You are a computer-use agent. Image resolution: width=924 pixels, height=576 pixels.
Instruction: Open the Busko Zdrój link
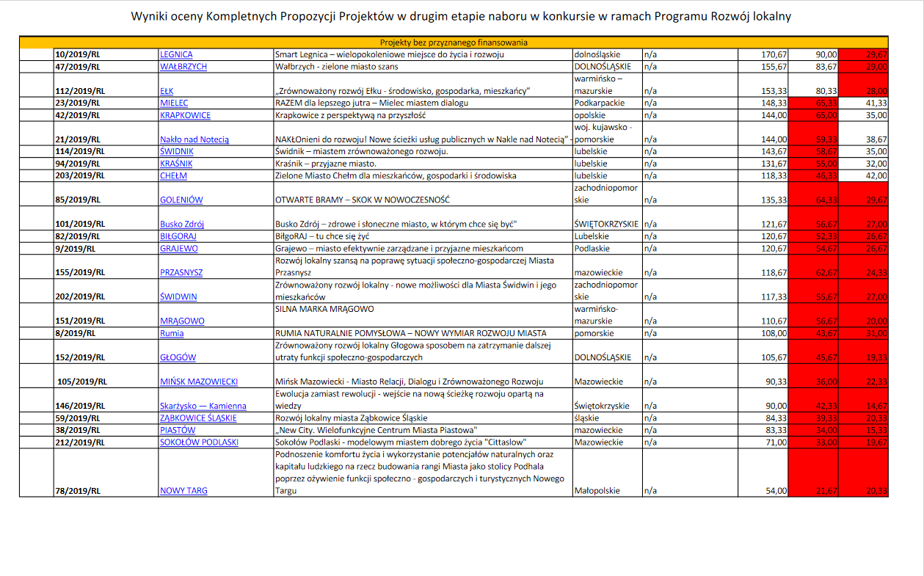coord(182,224)
